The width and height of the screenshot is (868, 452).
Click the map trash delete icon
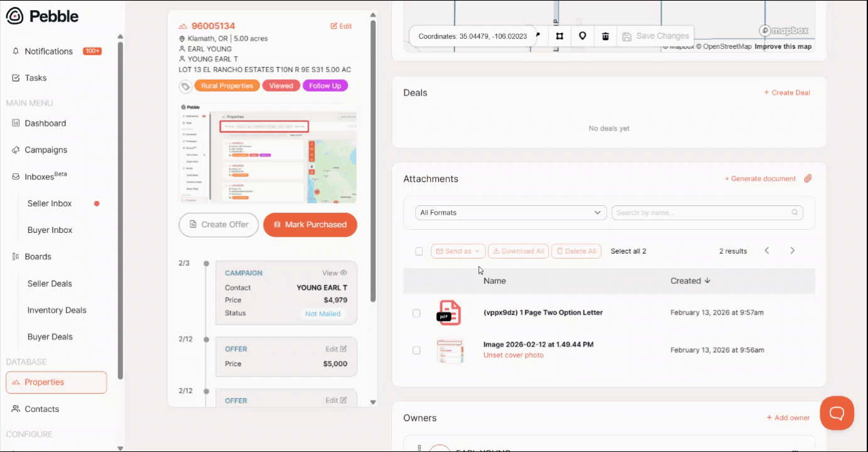coord(605,36)
